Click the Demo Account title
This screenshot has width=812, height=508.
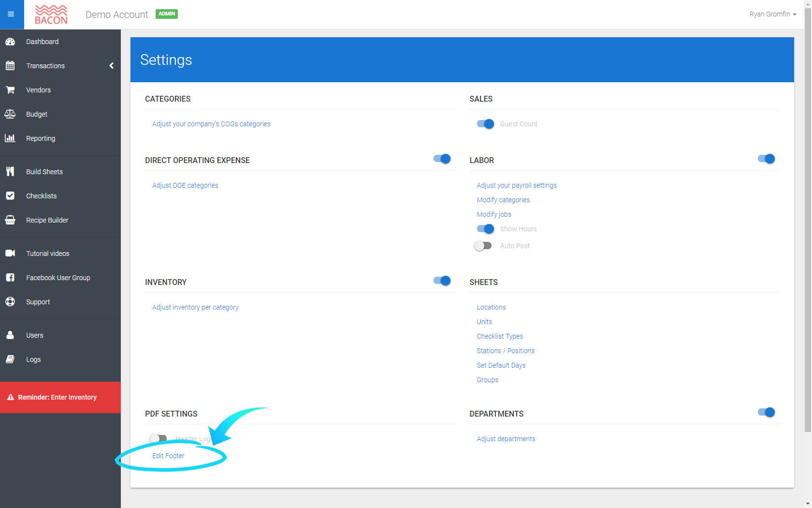coord(117,15)
